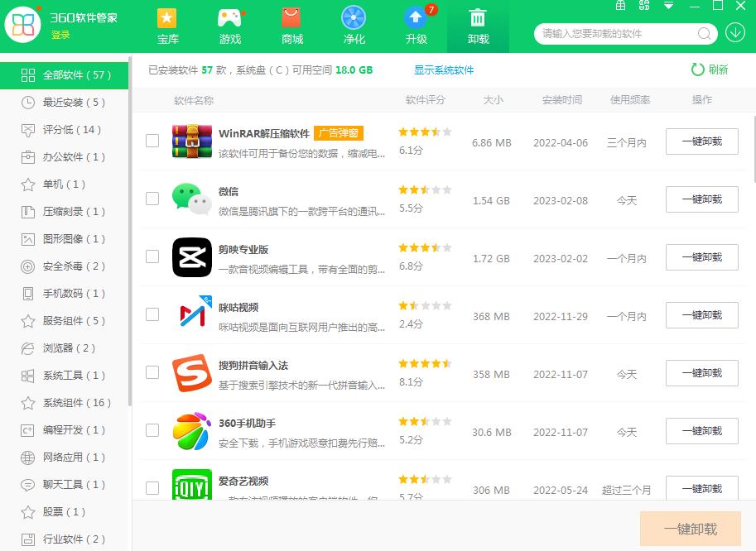Viewport: 756px width, 551px height.
Task: Open the 游戏 games section
Action: 229,26
